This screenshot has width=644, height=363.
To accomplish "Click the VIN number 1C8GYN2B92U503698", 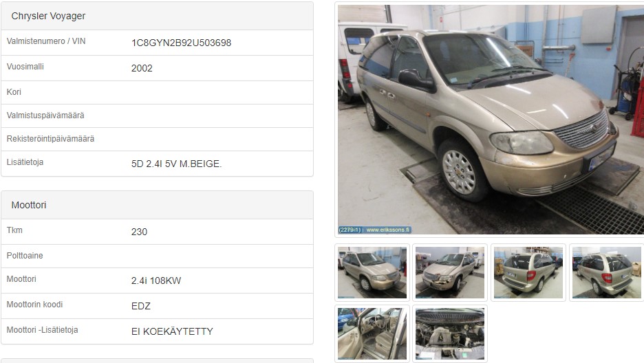I will click(181, 43).
